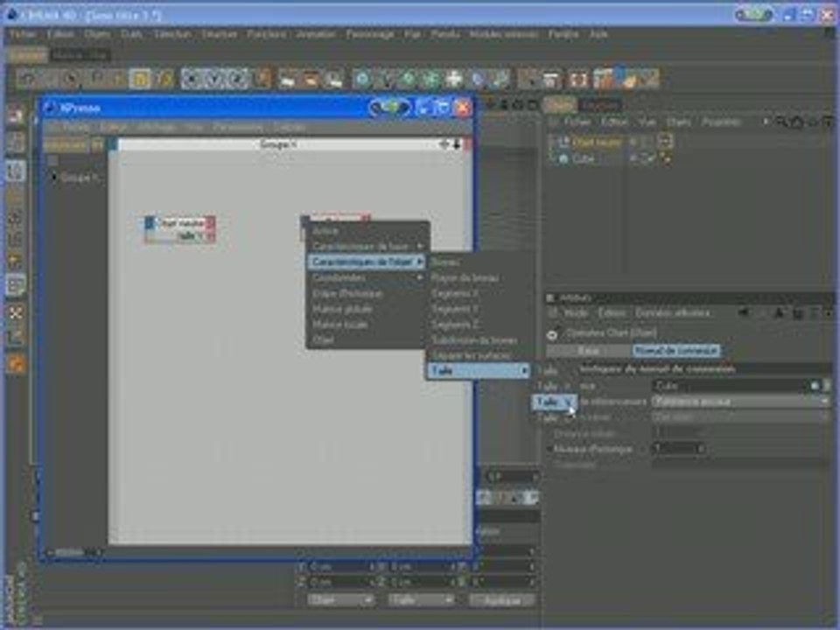Click the coordinate system icon after XYZ

click(x=262, y=79)
